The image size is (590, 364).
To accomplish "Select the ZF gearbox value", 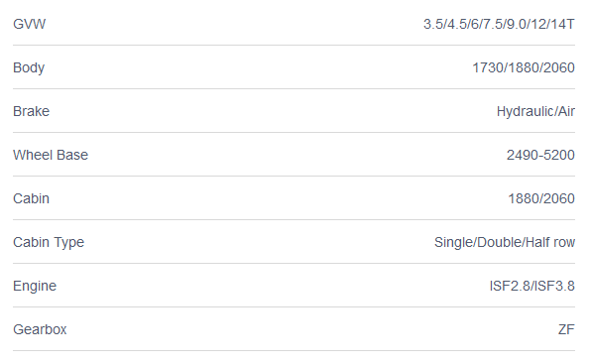I will 566,329.
